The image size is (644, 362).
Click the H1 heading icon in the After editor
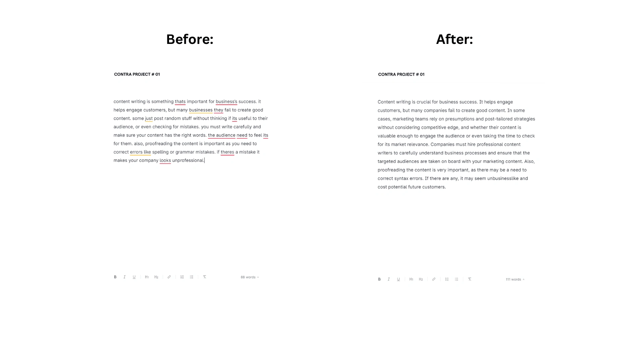click(411, 279)
